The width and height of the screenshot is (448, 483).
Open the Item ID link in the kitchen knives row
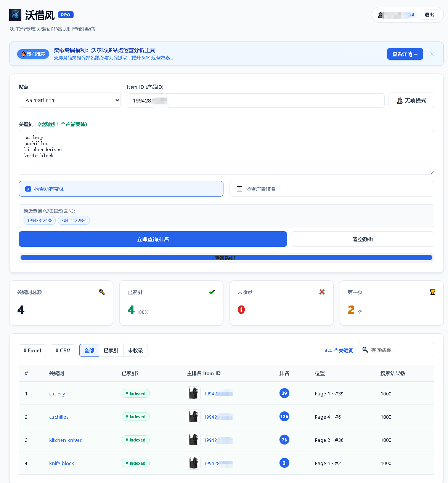pyautogui.click(x=218, y=440)
